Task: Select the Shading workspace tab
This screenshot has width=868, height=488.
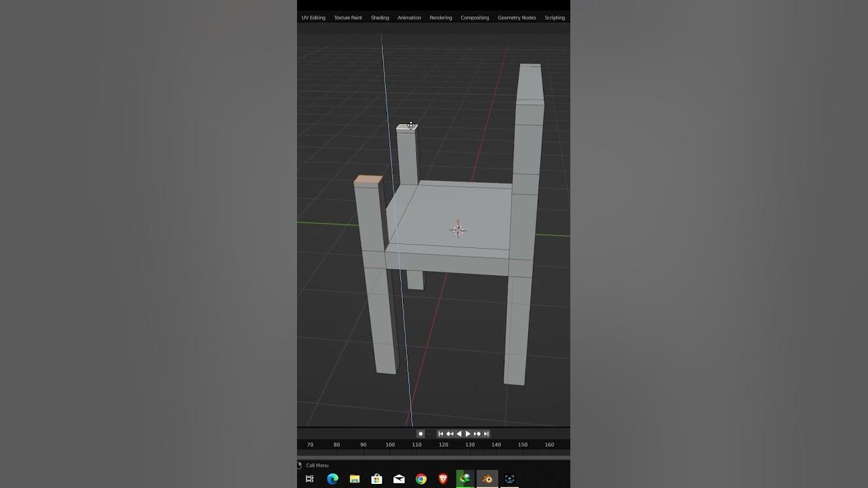Action: coord(380,18)
